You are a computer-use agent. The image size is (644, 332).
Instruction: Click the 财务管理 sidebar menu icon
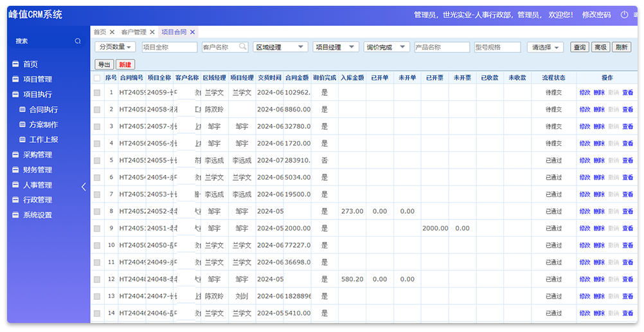(x=15, y=169)
